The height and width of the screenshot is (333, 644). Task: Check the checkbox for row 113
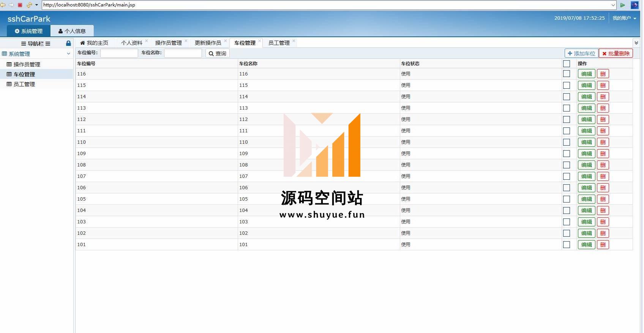click(567, 108)
